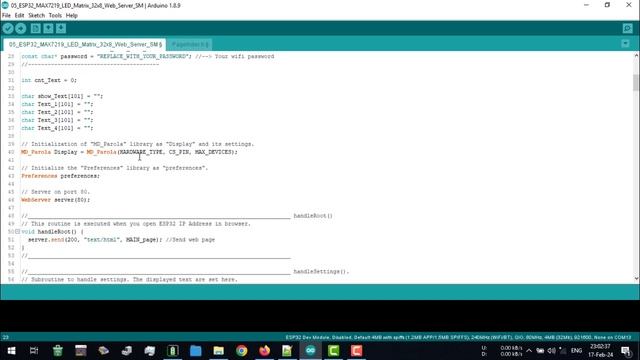
Task: Save the sketch with the Save toolbar icon
Action: (61, 29)
